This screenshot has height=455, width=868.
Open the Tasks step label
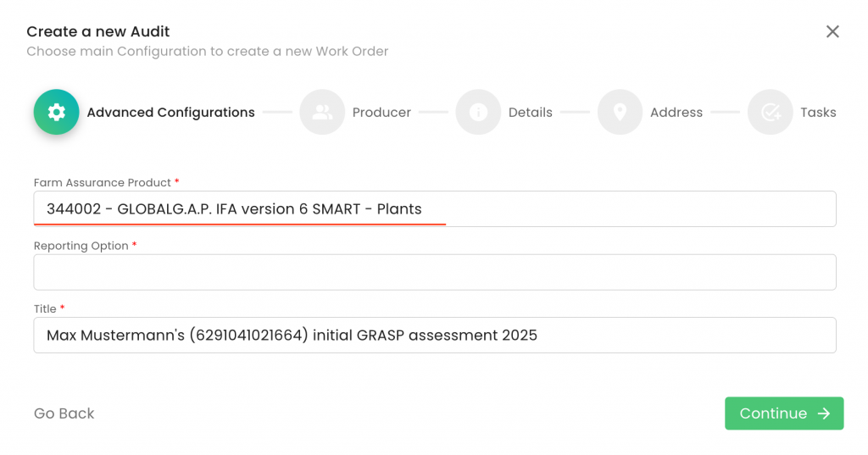(x=818, y=113)
